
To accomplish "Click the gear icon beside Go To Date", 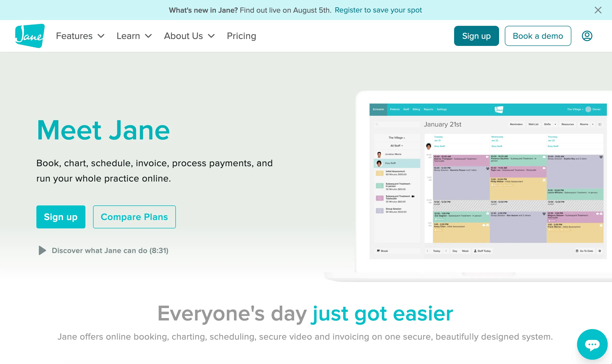I will (600, 251).
